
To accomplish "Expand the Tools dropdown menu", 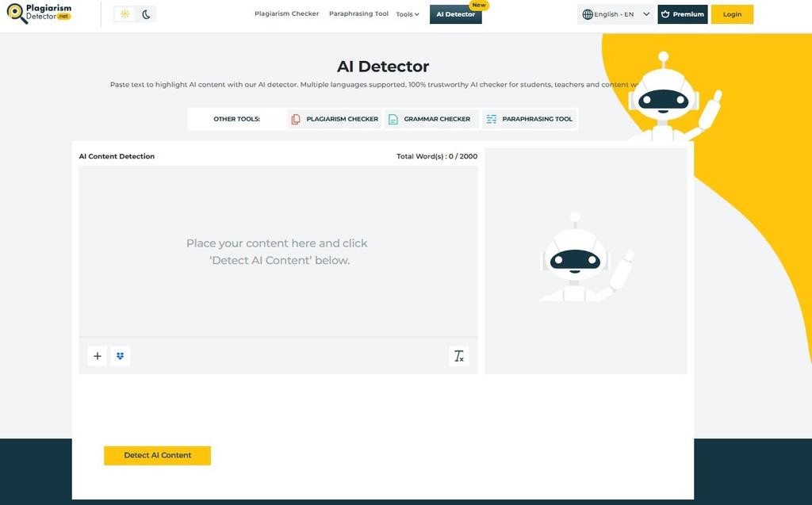I will (408, 14).
